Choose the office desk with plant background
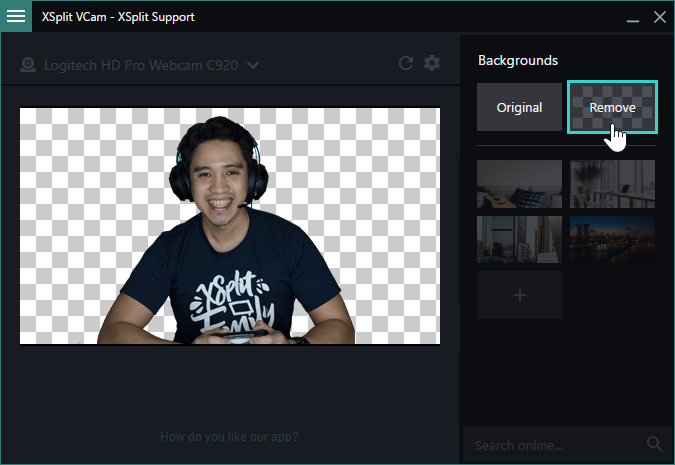Viewport: 675px width, 465px height. pyautogui.click(x=612, y=183)
